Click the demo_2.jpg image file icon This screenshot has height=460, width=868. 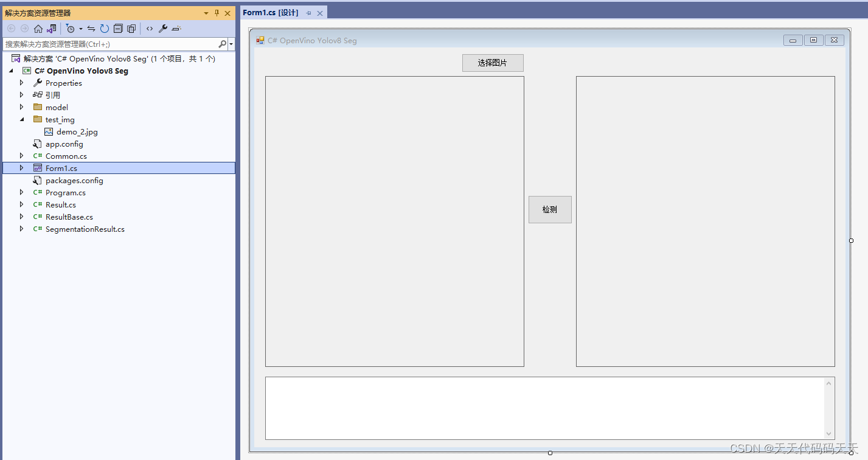coord(49,131)
